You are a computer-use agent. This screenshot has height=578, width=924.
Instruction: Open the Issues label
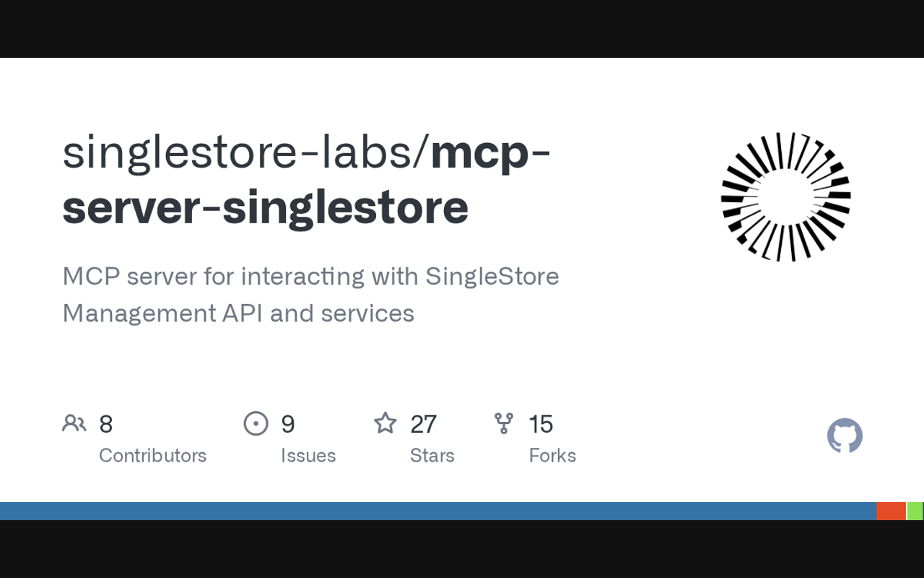[308, 455]
